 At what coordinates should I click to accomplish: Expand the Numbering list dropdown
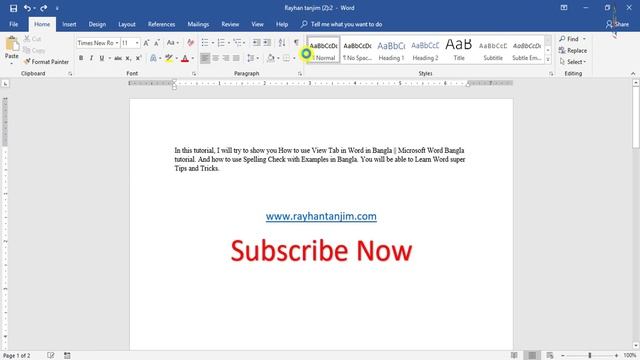point(229,43)
